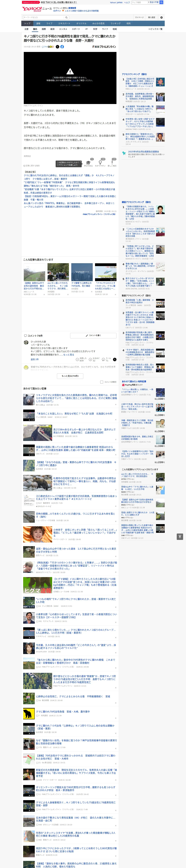186x868 pixels.
Task: Open the トップ tab in blue navigation
Action: pos(27,24)
